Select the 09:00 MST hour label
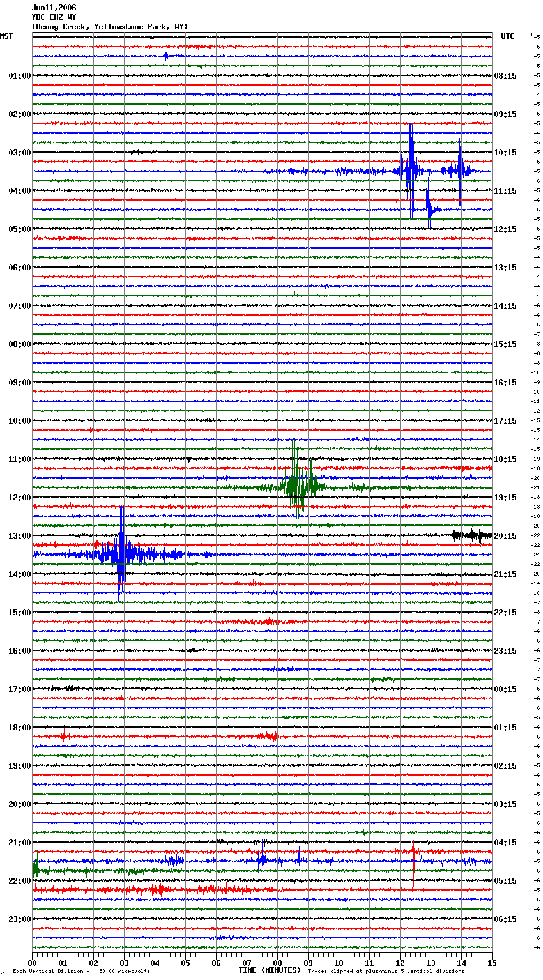Viewport: 543px width, 980px height. [19, 383]
